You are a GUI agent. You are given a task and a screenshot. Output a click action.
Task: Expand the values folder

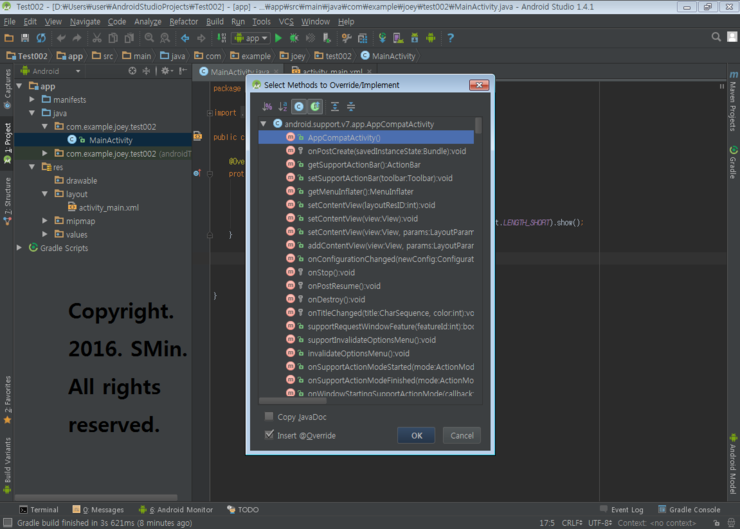pyautogui.click(x=45, y=234)
